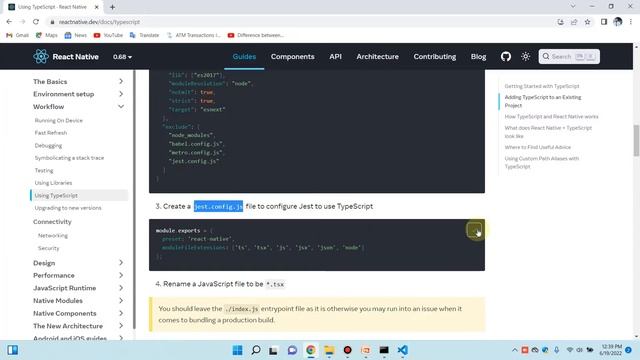Open News bookmark

[x=76, y=35]
